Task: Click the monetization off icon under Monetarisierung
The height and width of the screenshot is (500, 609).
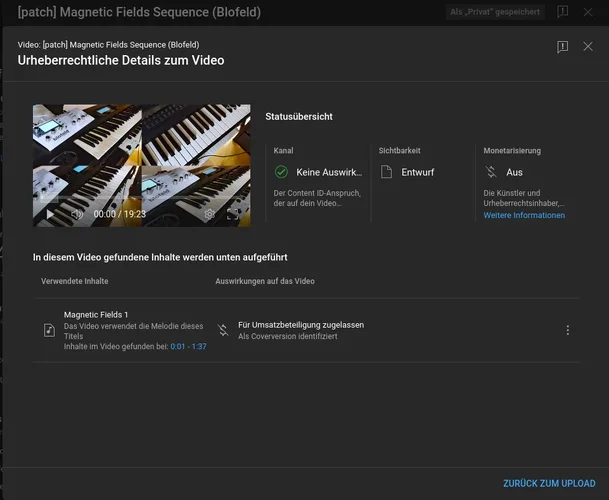Action: [491, 172]
